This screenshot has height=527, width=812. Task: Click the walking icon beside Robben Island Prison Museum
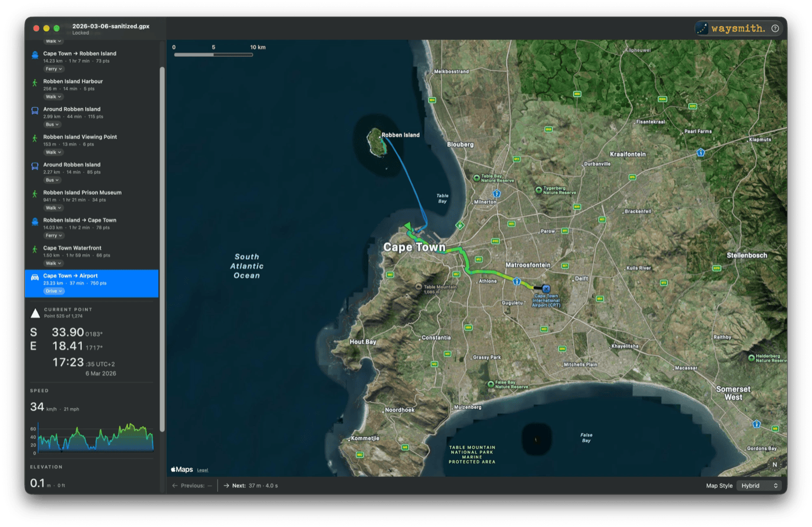click(35, 194)
